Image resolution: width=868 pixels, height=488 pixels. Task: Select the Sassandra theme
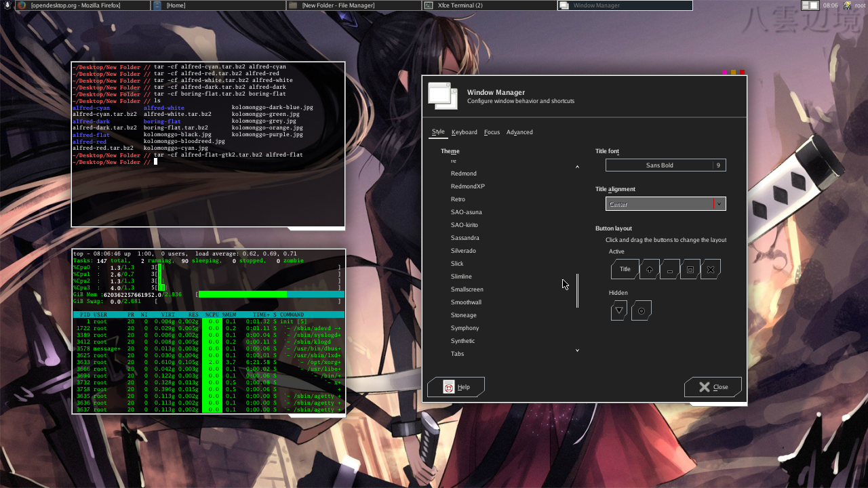pos(465,238)
